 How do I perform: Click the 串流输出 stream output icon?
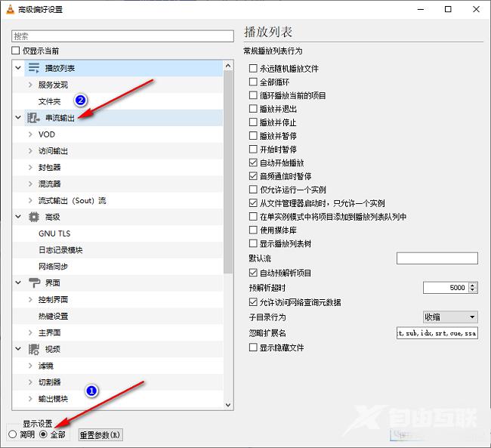(33, 118)
